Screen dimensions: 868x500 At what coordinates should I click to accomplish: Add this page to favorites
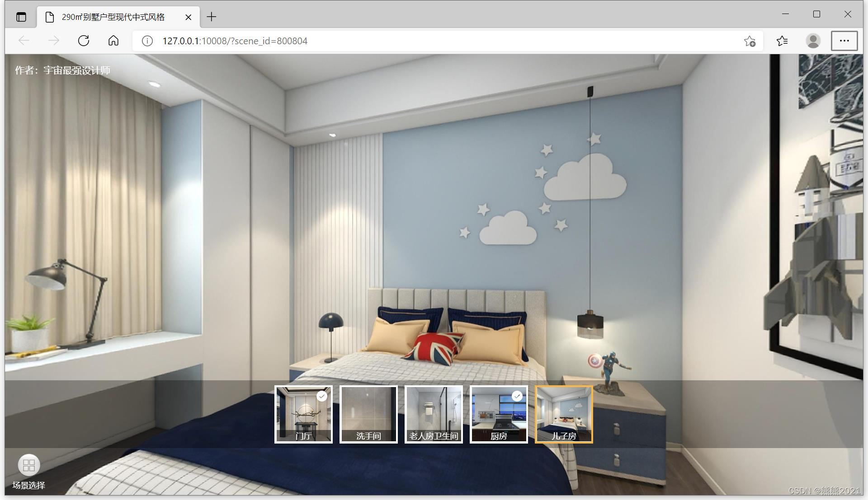(x=750, y=41)
